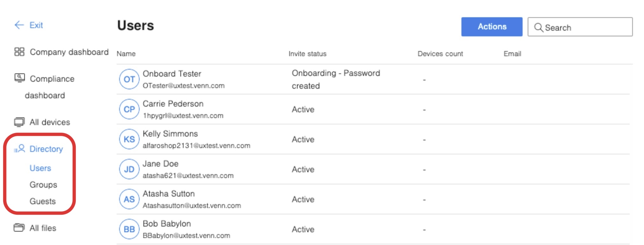Image resolution: width=644 pixels, height=245 pixels.
Task: Open the Guests section
Action: (42, 201)
